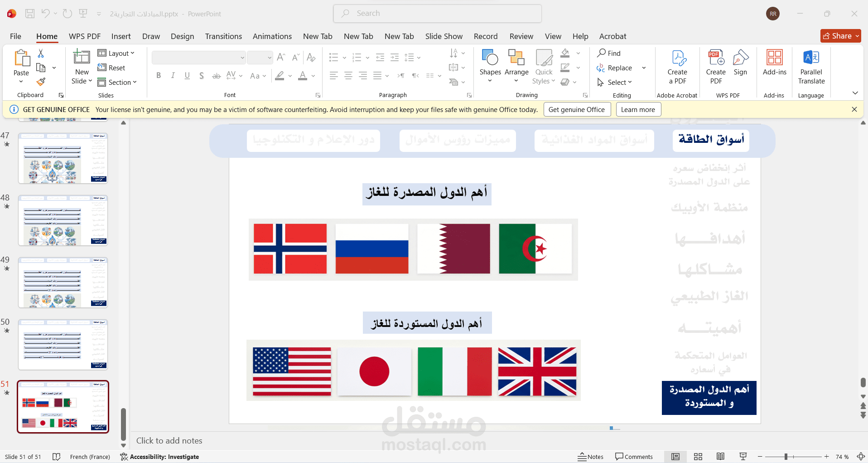Click the Parallel Translate icon
This screenshot has width=868, height=463.
click(811, 58)
